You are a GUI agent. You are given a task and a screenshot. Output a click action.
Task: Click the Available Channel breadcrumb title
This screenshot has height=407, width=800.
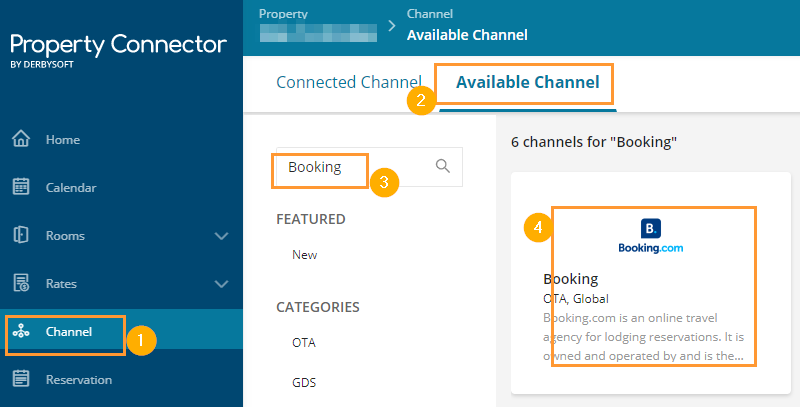click(467, 35)
